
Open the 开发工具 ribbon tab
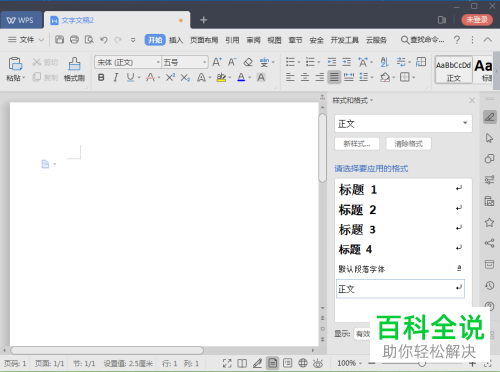[x=345, y=40]
